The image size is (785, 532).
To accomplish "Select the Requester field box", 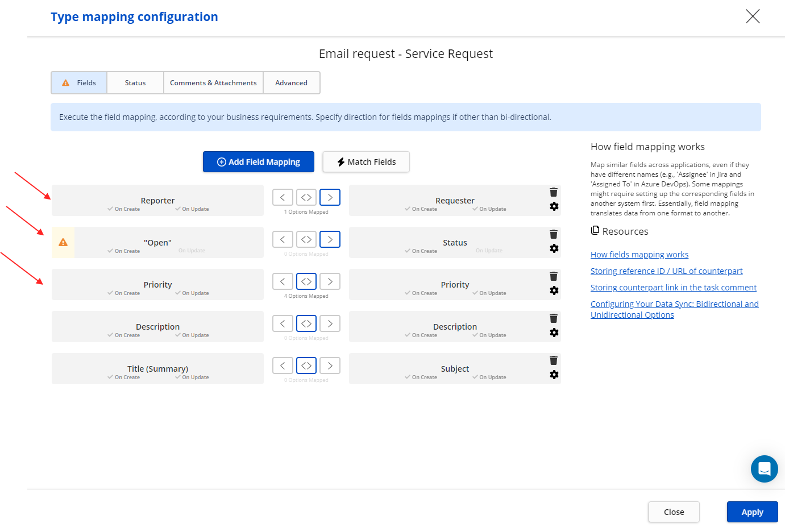I will 455,200.
